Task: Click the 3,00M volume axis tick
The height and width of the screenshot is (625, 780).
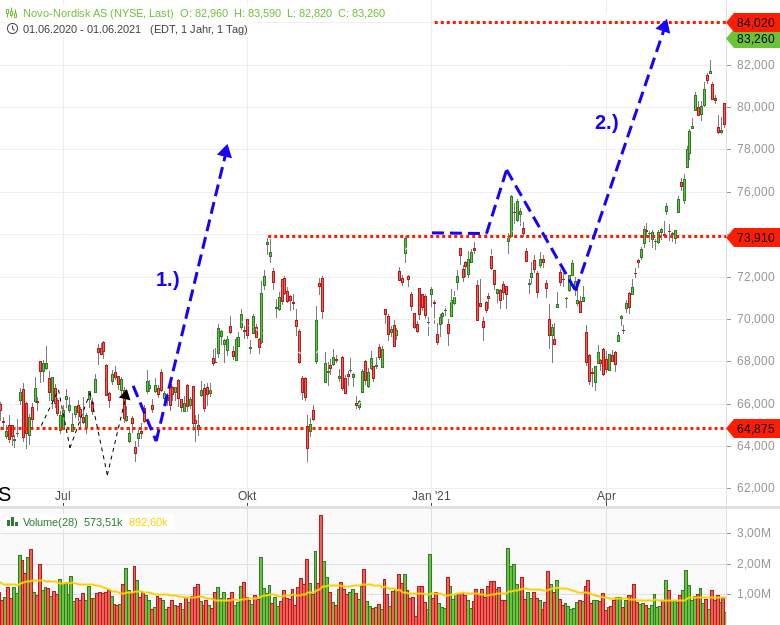Action: (x=754, y=533)
